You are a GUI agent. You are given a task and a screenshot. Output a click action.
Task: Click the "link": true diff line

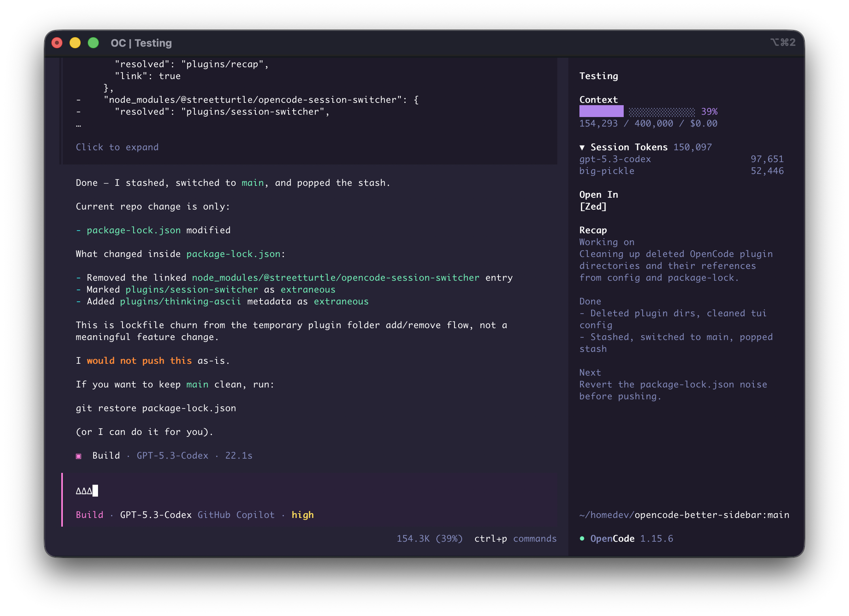point(148,76)
